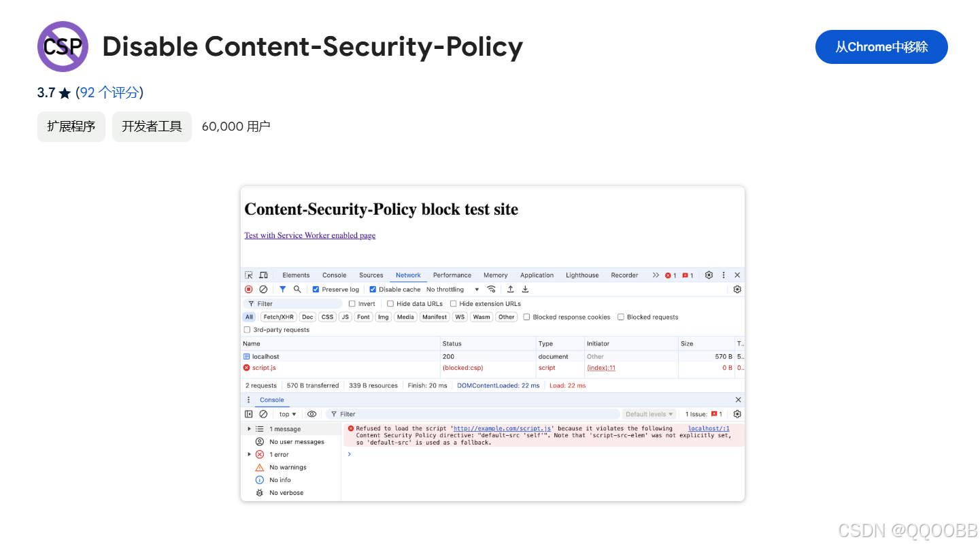Click the (index):11 initiator link
Viewport: 980px width, 548px height.
601,368
